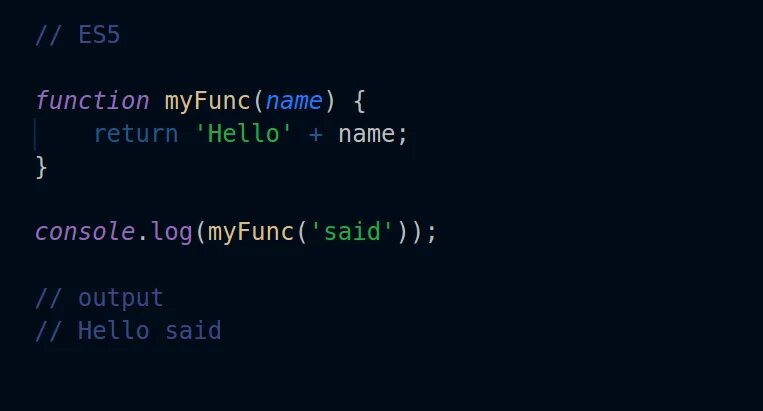Click the '// ES5' comment
The image size is (763, 411).
pyautogui.click(x=78, y=36)
